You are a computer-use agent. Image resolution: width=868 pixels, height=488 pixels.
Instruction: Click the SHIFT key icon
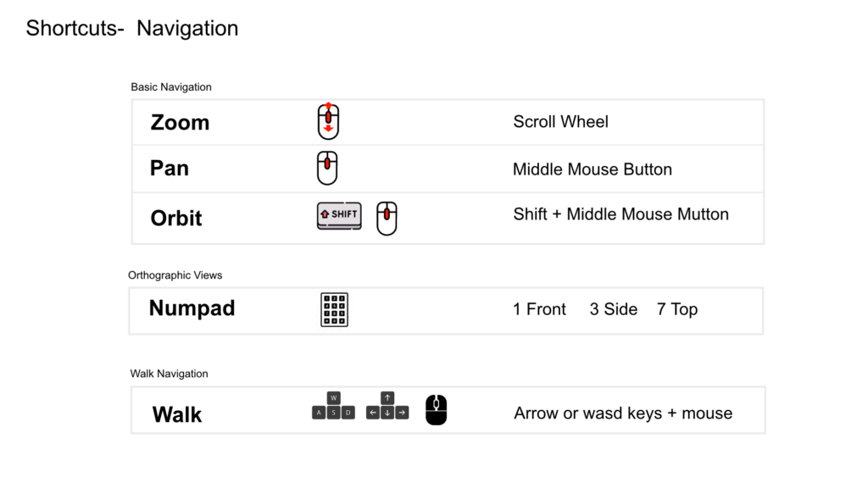pos(339,215)
